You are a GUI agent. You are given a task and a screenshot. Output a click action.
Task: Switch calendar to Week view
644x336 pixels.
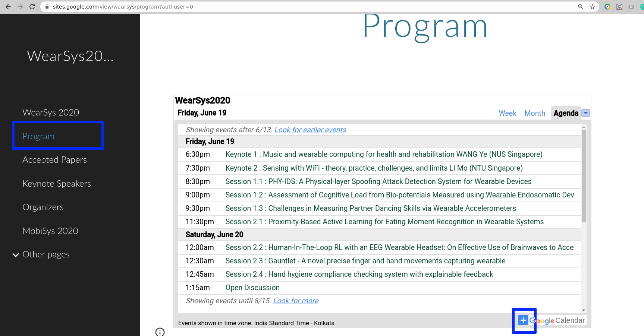pos(508,113)
